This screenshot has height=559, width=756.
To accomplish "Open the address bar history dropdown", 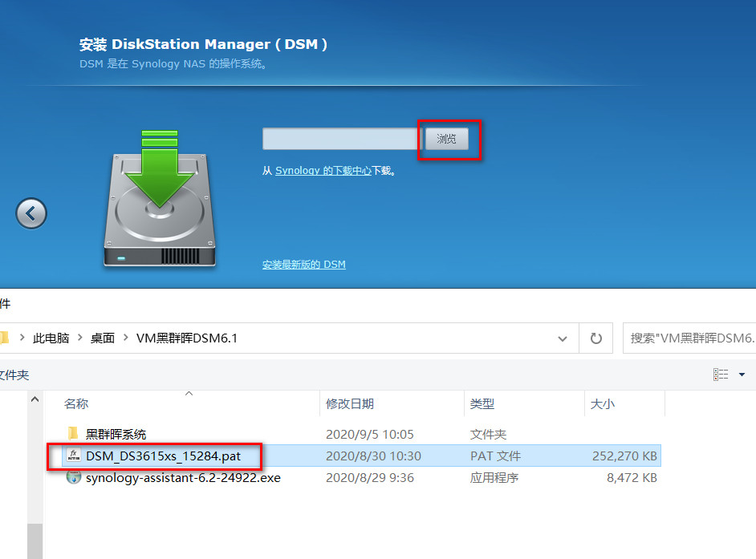I will pos(562,338).
